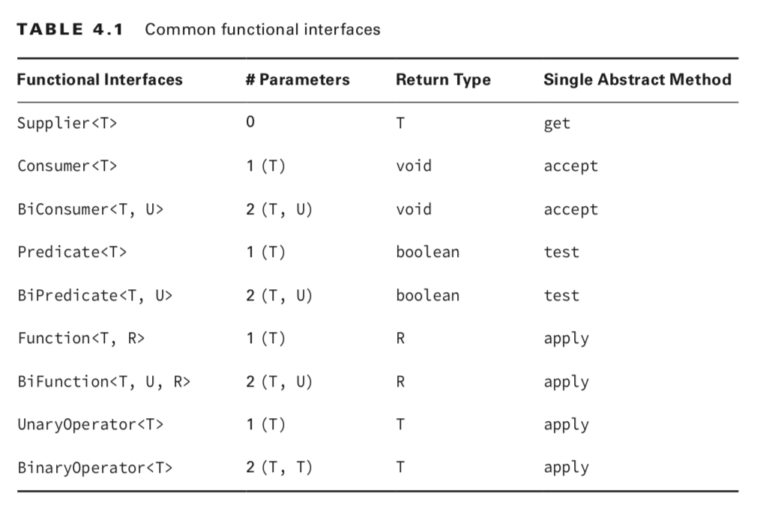Viewport: 778px width, 532px height.
Task: Select the BinaryOperator<T> cell
Action: pyautogui.click(x=94, y=468)
